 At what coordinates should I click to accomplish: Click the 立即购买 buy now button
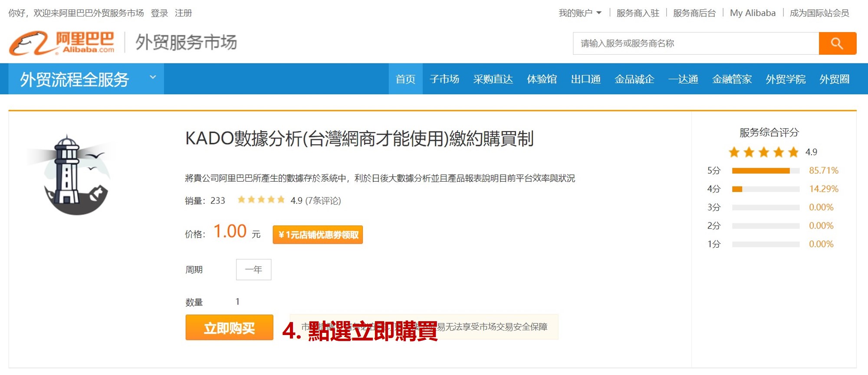229,328
